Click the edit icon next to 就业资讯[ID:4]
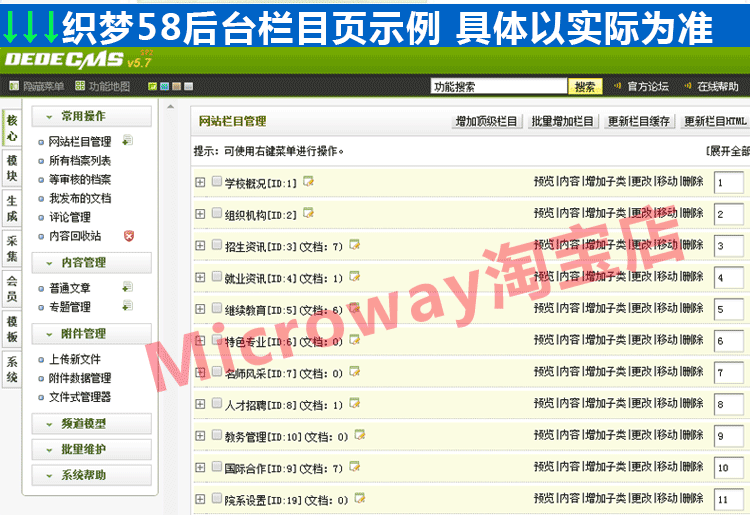 pyautogui.click(x=354, y=276)
